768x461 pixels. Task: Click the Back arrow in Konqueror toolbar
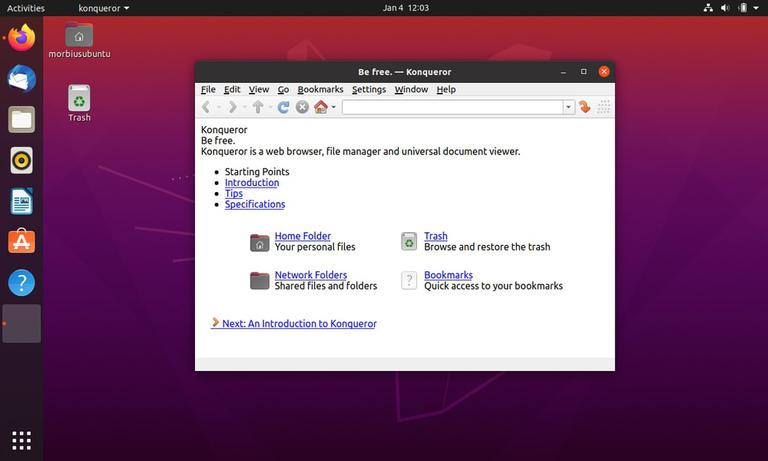[206, 107]
